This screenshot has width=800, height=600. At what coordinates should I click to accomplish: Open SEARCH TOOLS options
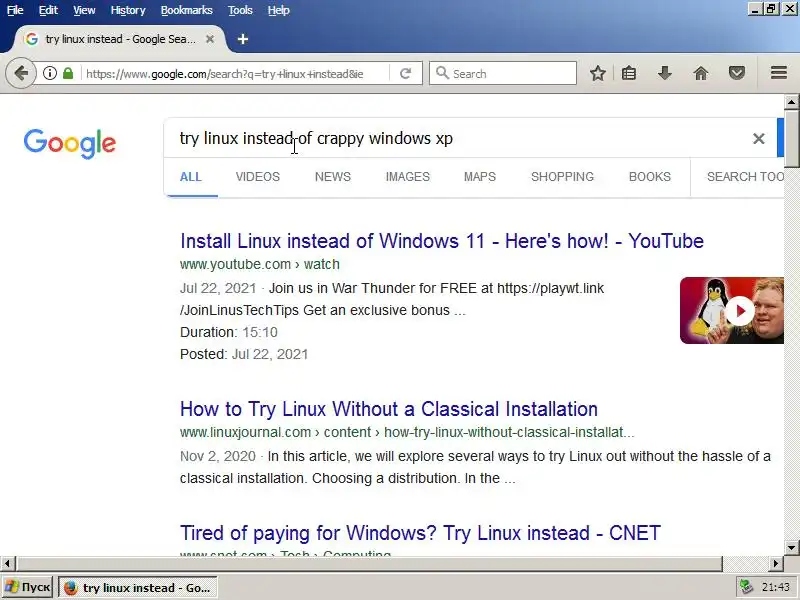745,177
